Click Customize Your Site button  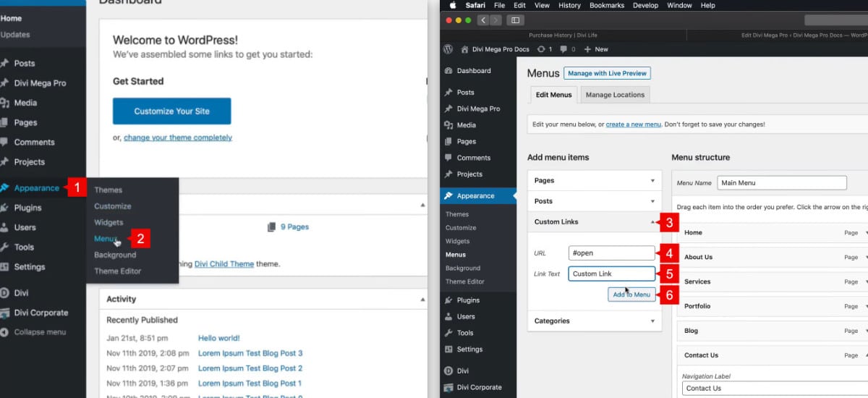coord(171,111)
